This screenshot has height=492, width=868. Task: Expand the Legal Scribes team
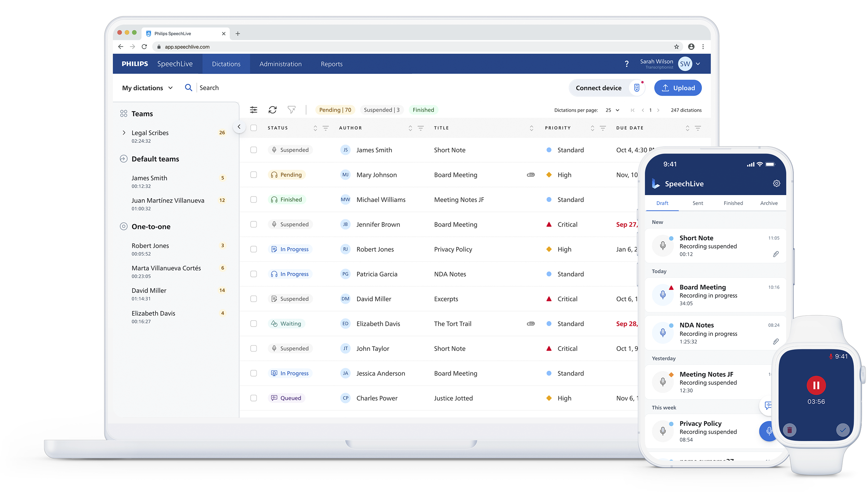click(x=124, y=133)
